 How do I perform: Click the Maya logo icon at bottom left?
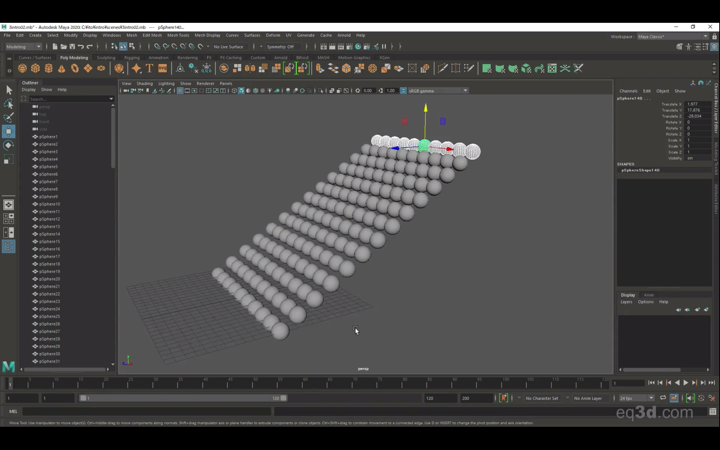pos(9,367)
